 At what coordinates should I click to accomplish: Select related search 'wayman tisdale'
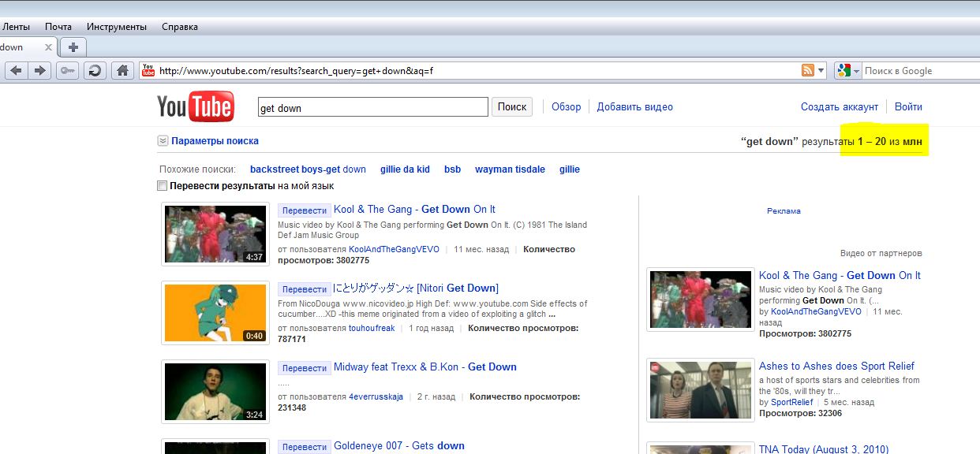tap(510, 169)
